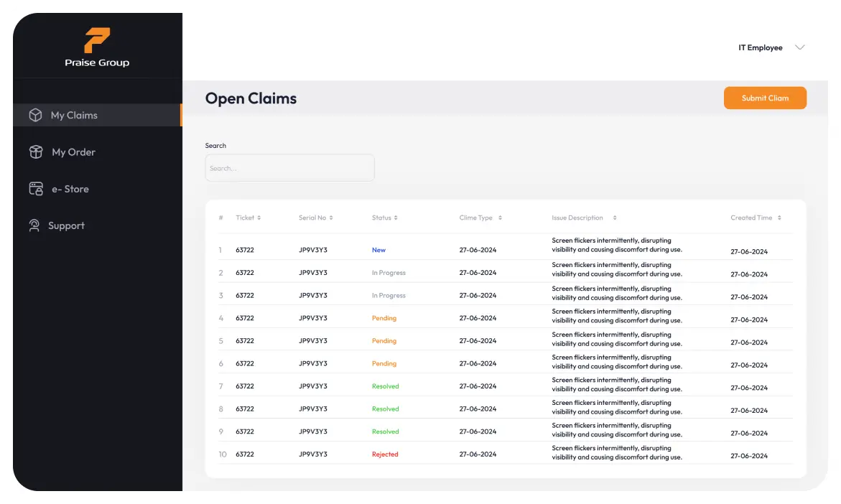The height and width of the screenshot is (504, 841).
Task: Click the My Order box icon
Action: pyautogui.click(x=35, y=152)
